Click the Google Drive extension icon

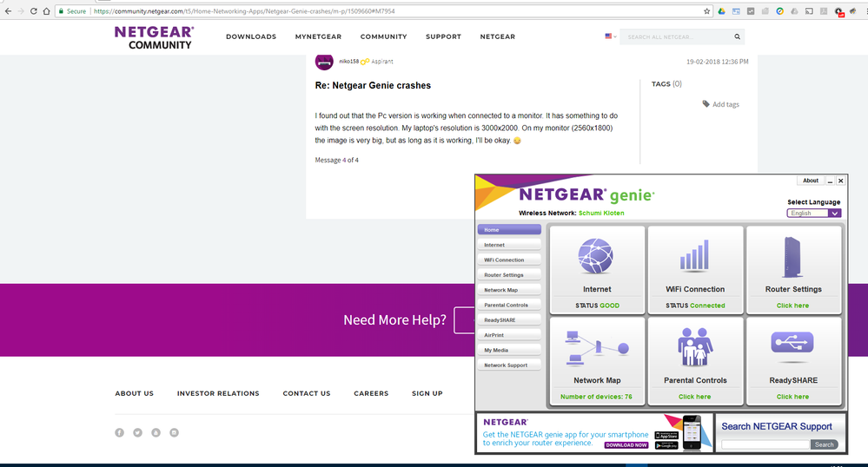coord(722,11)
